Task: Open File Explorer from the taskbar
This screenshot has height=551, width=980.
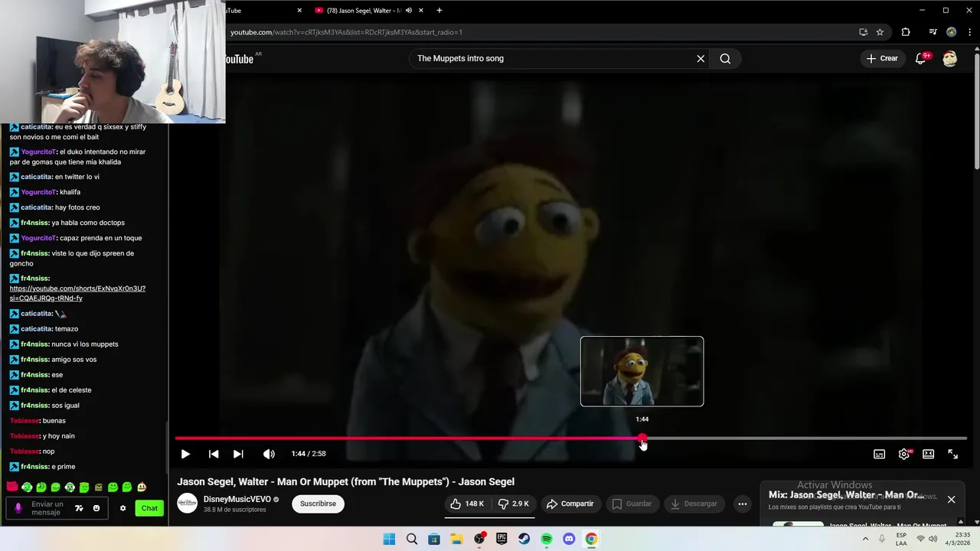Action: point(456,539)
